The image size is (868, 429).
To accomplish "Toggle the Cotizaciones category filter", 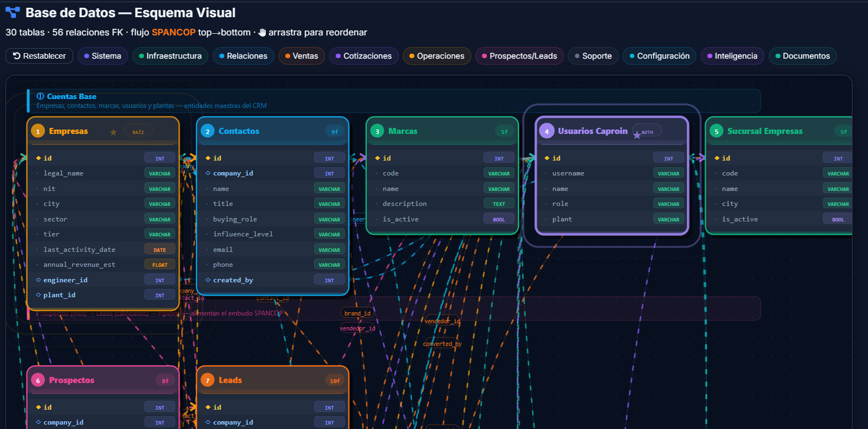I will click(x=363, y=56).
